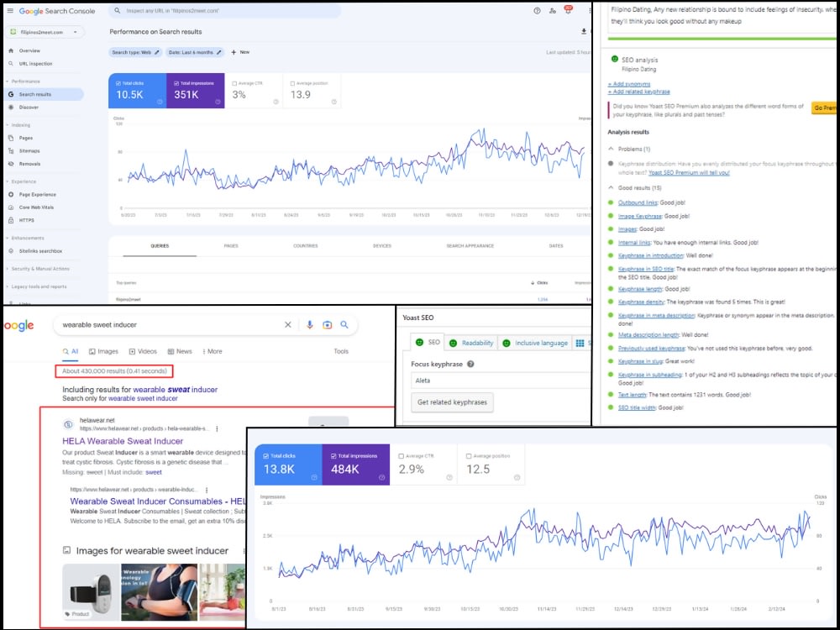Image resolution: width=840 pixels, height=630 pixels.
Task: Click the voice search microphone icon
Action: pyautogui.click(x=310, y=324)
